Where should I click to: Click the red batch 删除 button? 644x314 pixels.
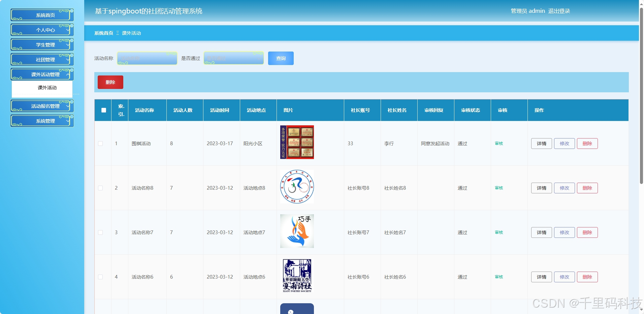[x=110, y=82]
